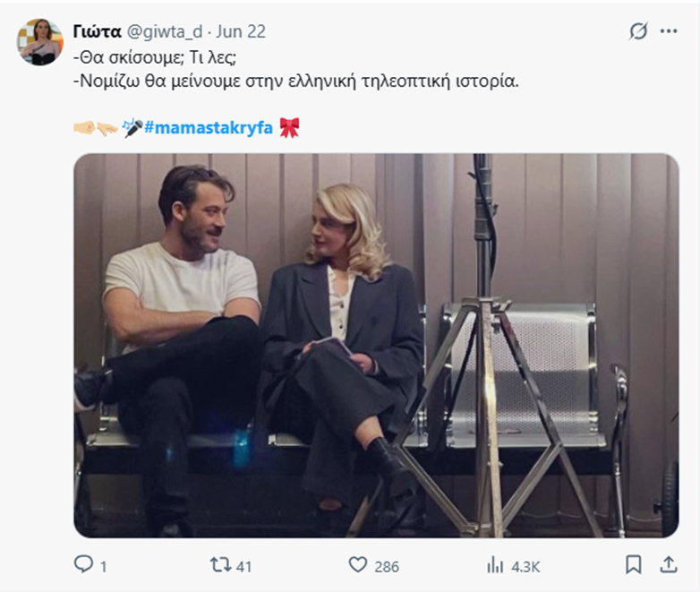Image resolution: width=700 pixels, height=592 pixels.
Task: Click the tweet line starting "-Θα σκίσουμε"
Action: point(157,56)
